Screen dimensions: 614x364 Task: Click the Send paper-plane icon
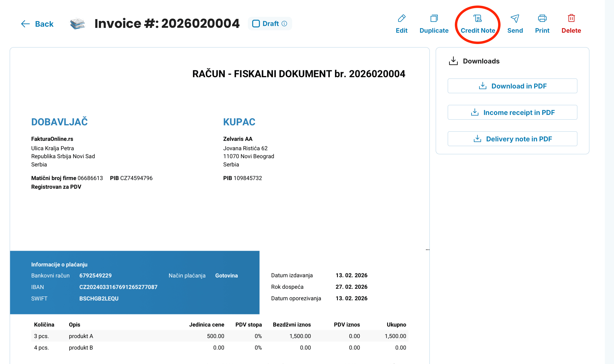point(515,18)
